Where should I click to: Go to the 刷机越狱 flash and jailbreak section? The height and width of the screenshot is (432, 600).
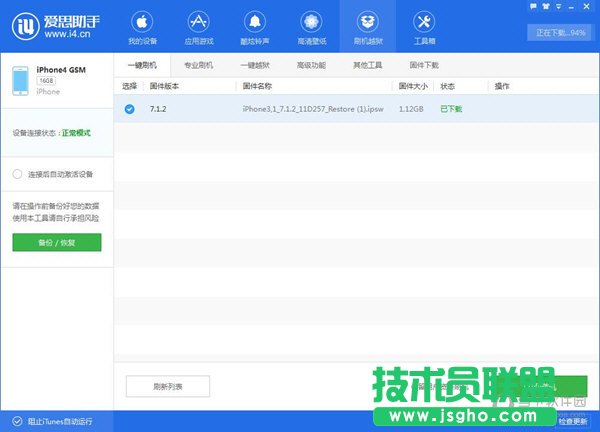(368, 28)
